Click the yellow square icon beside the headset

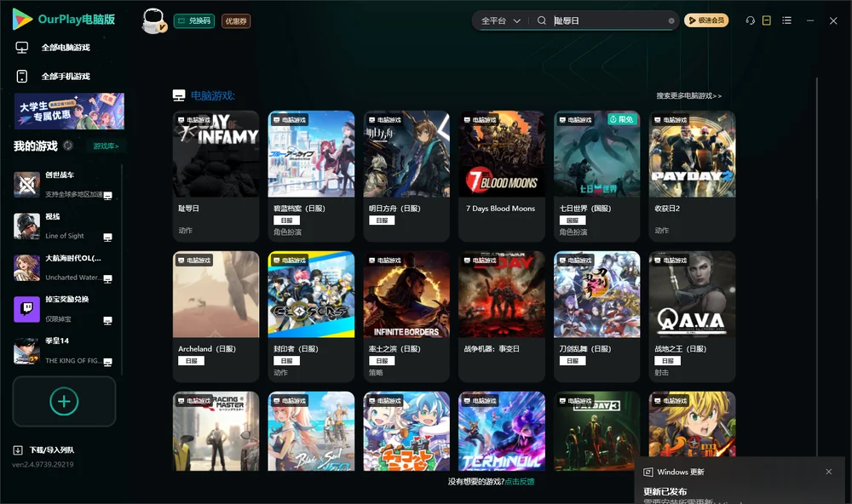coord(767,20)
